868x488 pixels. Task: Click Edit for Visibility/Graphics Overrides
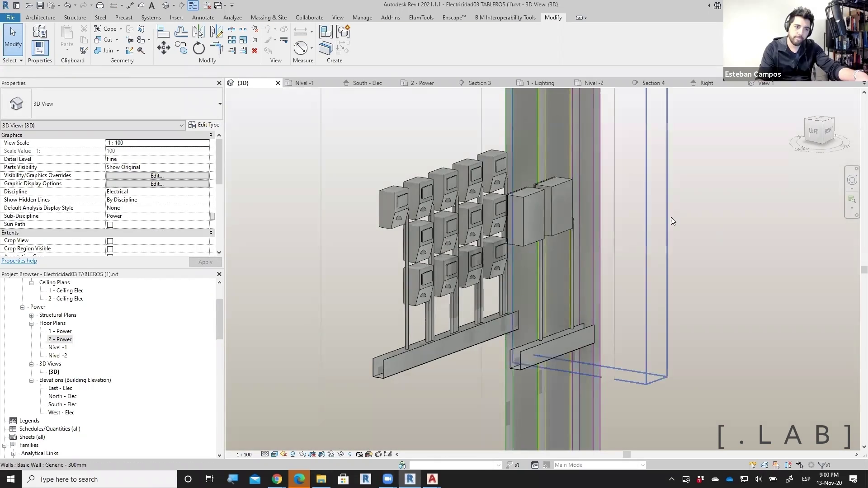click(157, 175)
